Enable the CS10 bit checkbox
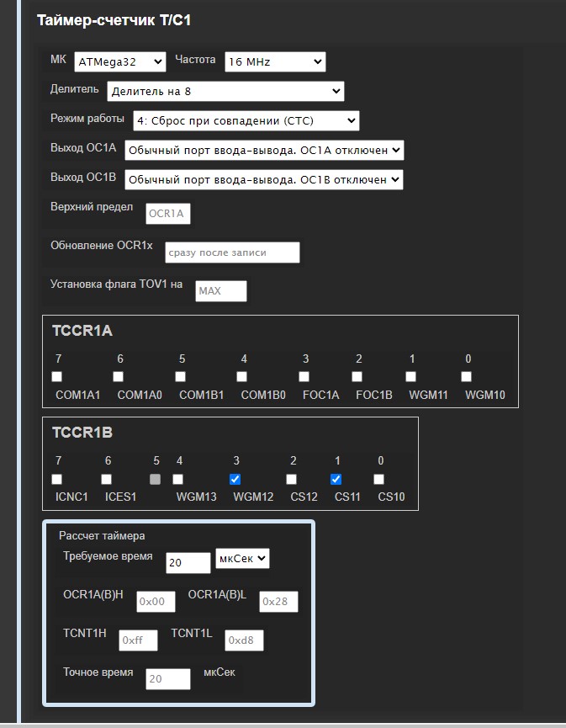This screenshot has width=566, height=728. (x=379, y=479)
